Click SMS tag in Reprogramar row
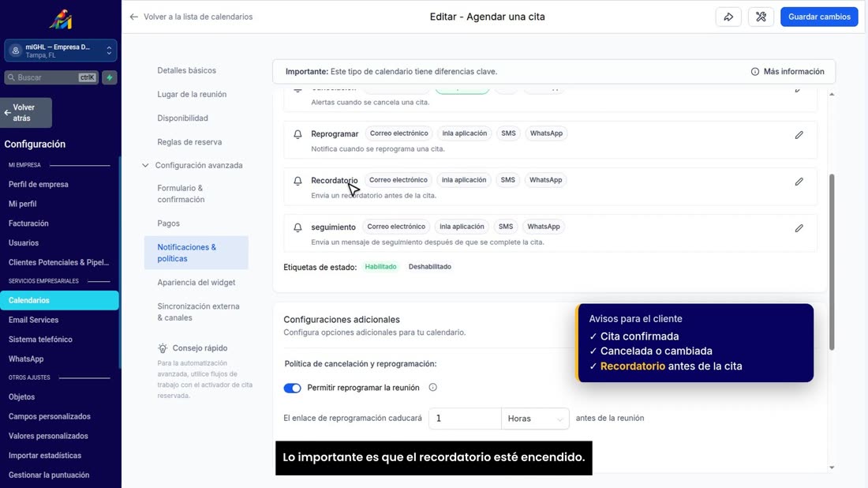 coord(508,133)
